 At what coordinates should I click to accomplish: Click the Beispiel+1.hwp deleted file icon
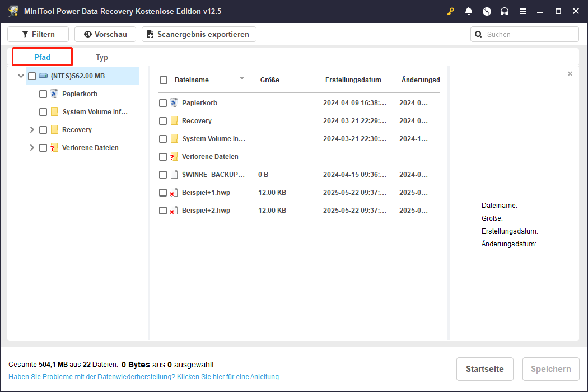click(174, 192)
